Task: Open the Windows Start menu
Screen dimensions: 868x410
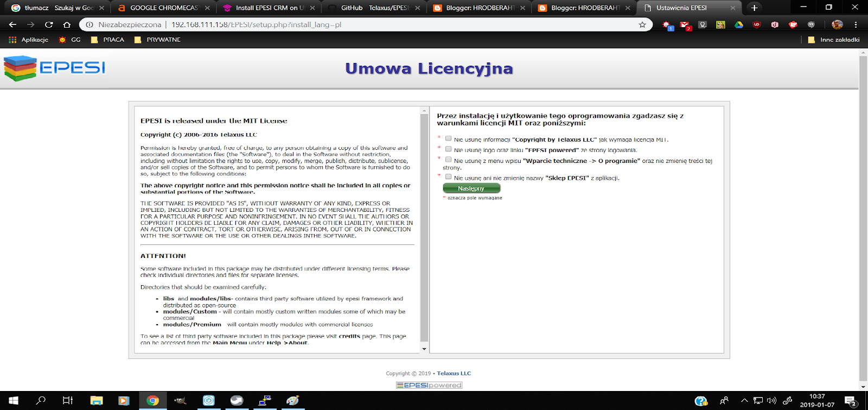Action: click(13, 401)
